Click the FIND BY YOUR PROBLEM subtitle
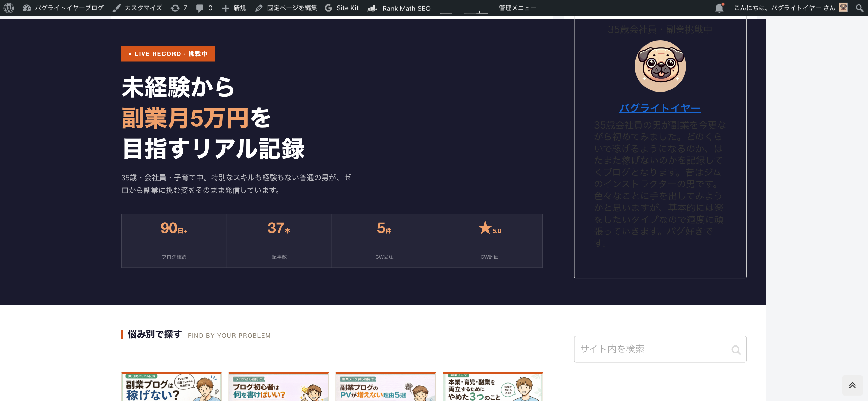The width and height of the screenshot is (868, 401). (229, 336)
